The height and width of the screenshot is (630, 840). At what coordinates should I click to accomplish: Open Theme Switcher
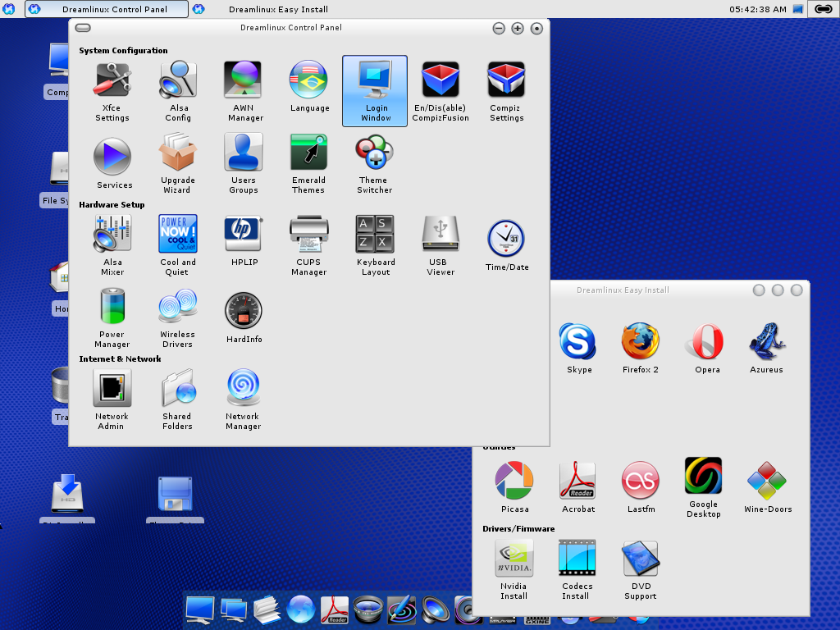(374, 163)
